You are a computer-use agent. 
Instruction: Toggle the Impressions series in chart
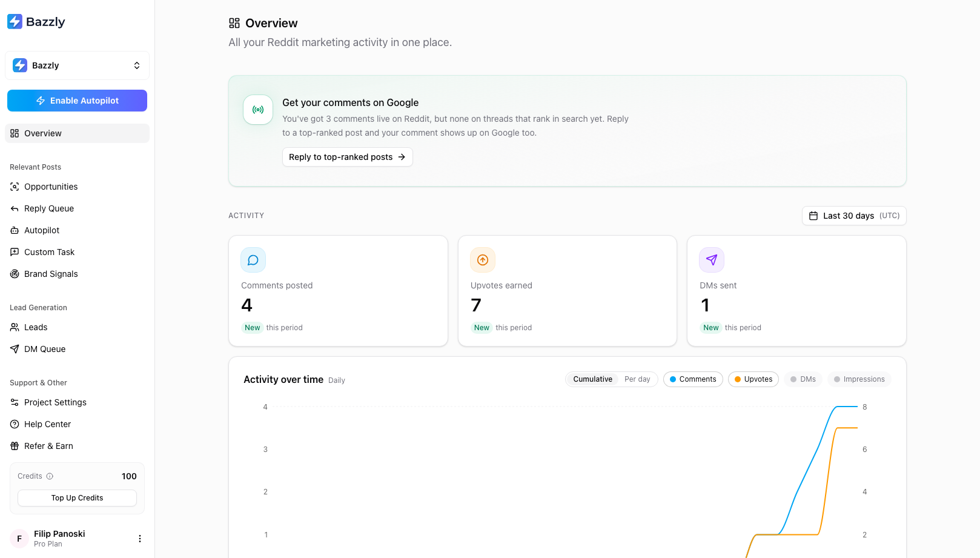(859, 379)
